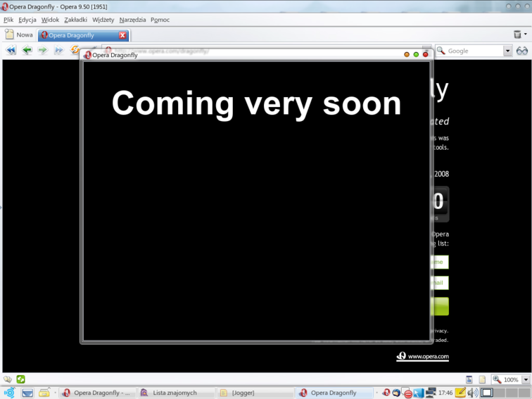Click the Fast Forward navigation icon
The image size is (532, 399).
point(58,50)
